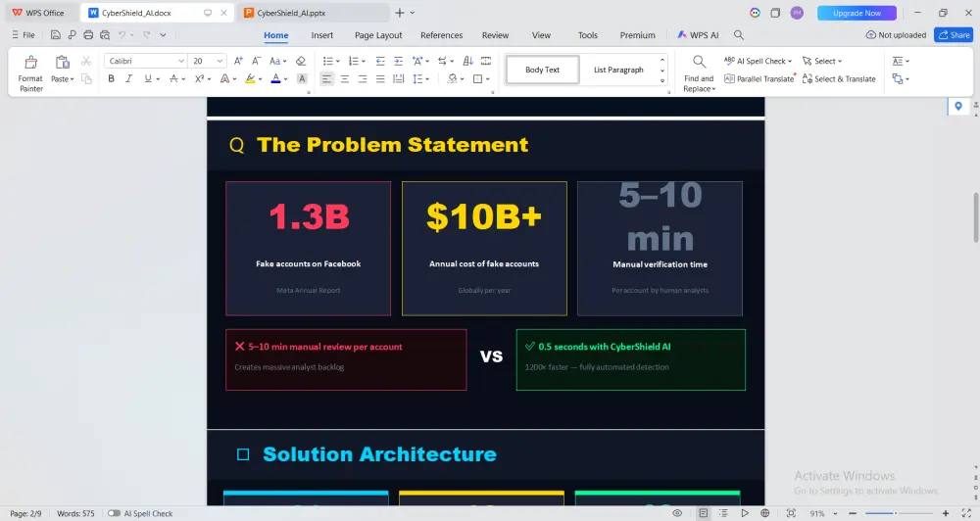Click the Not uploaded cloud icon
The width and height of the screenshot is (980, 521).
coord(870,35)
